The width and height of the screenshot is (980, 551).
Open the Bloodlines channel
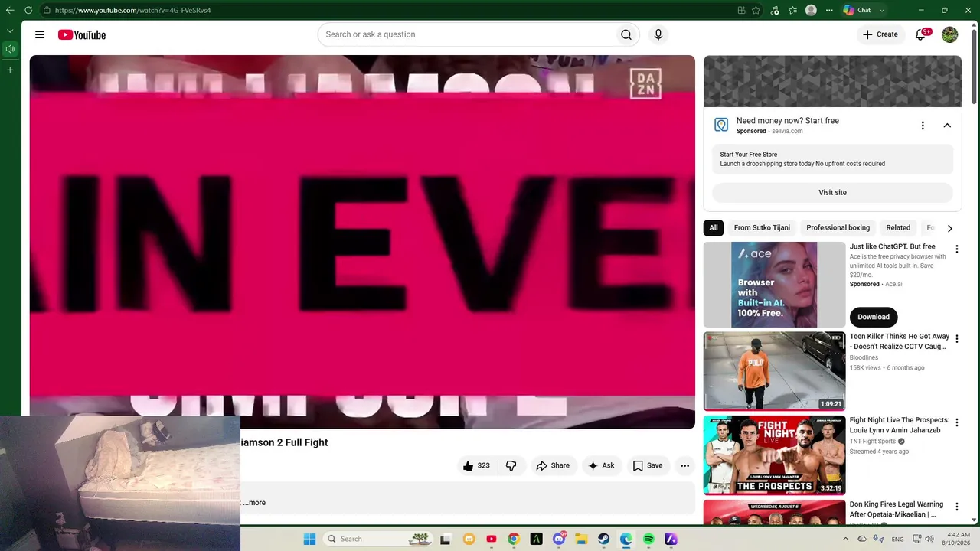click(x=864, y=357)
